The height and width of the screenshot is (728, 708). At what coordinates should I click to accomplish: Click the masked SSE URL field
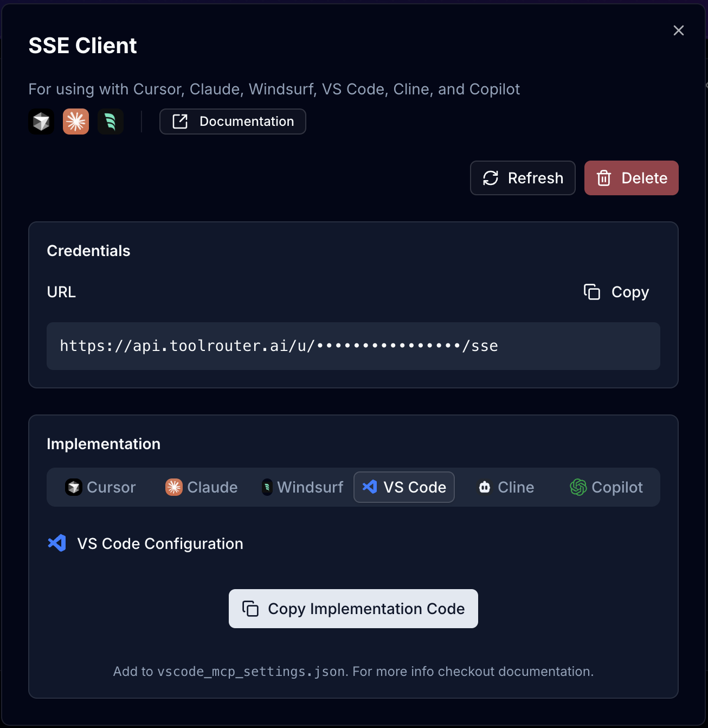pos(353,346)
